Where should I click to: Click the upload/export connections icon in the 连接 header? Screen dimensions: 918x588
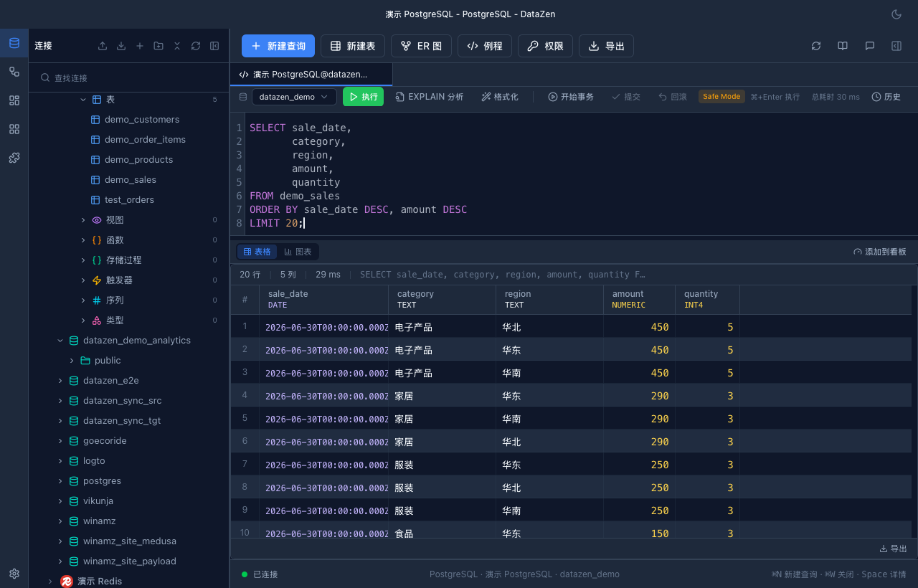click(x=103, y=46)
